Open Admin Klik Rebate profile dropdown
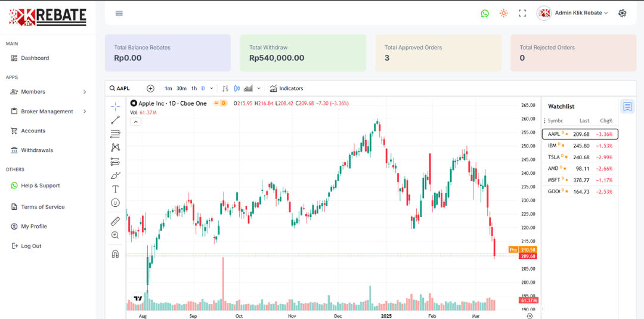The image size is (644, 319). [x=572, y=13]
